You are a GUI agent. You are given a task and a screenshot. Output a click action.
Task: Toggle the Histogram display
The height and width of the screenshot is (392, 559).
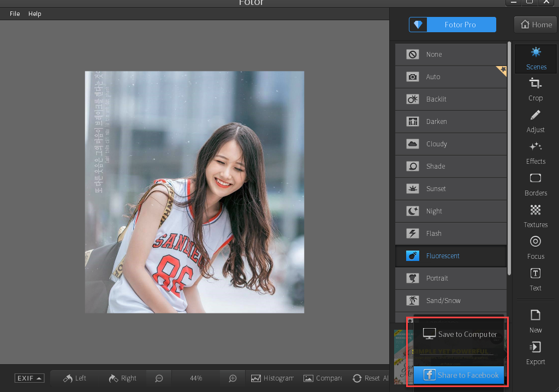[x=271, y=378]
